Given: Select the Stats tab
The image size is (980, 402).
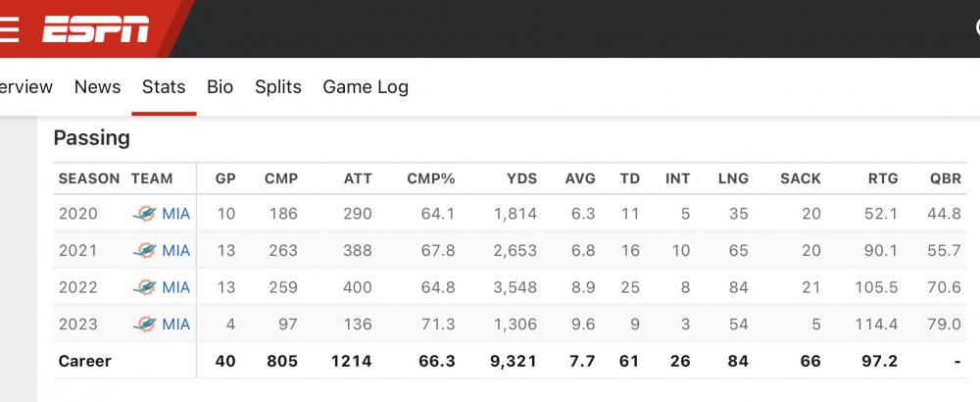Looking at the screenshot, I should (x=164, y=86).
